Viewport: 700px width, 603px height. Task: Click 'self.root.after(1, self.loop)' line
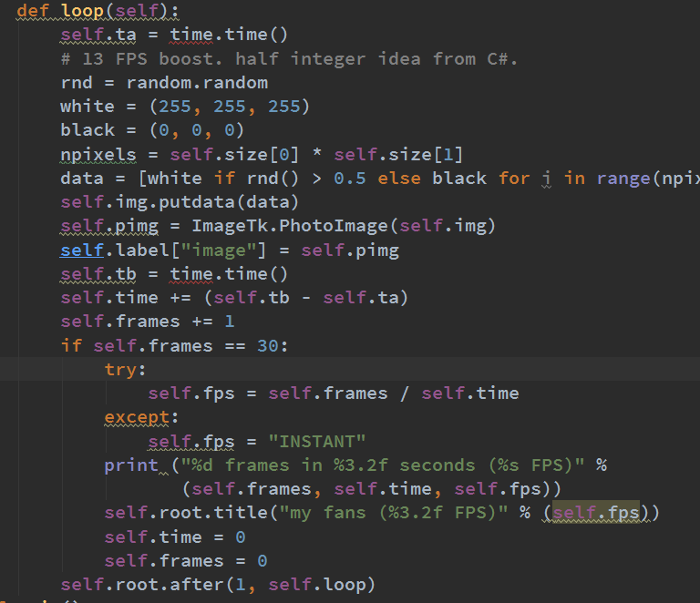click(x=218, y=585)
